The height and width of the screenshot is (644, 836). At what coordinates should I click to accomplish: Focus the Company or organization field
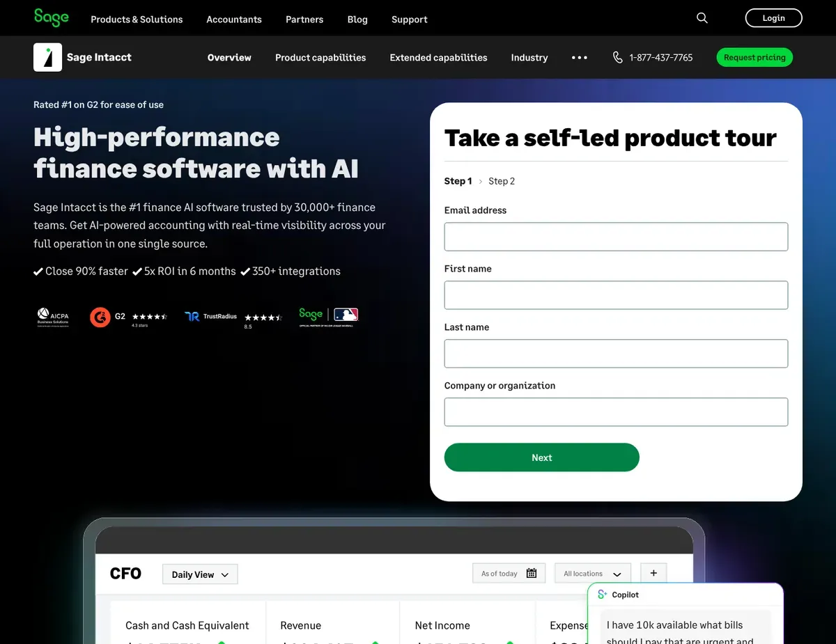tap(617, 412)
